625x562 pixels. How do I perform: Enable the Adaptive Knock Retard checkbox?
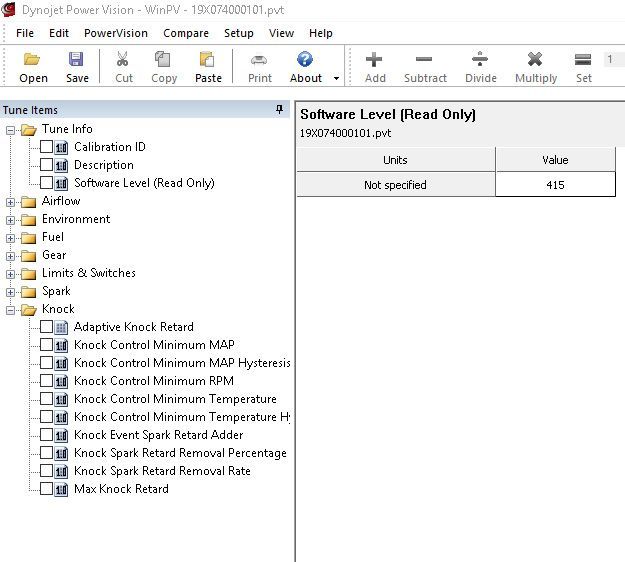[47, 327]
